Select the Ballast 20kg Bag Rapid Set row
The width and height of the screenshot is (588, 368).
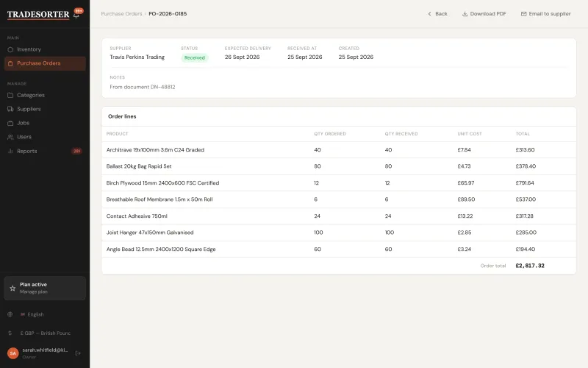coord(339,166)
